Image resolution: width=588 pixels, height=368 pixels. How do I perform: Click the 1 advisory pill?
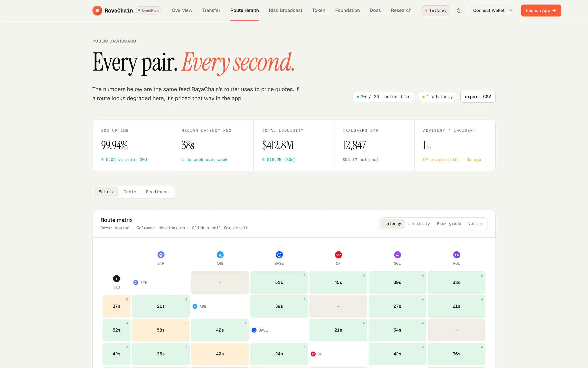[437, 97]
